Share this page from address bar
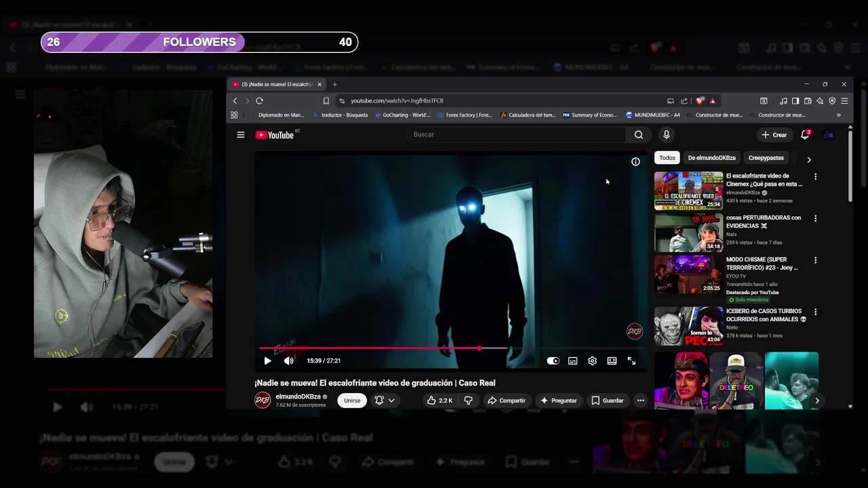 [684, 101]
